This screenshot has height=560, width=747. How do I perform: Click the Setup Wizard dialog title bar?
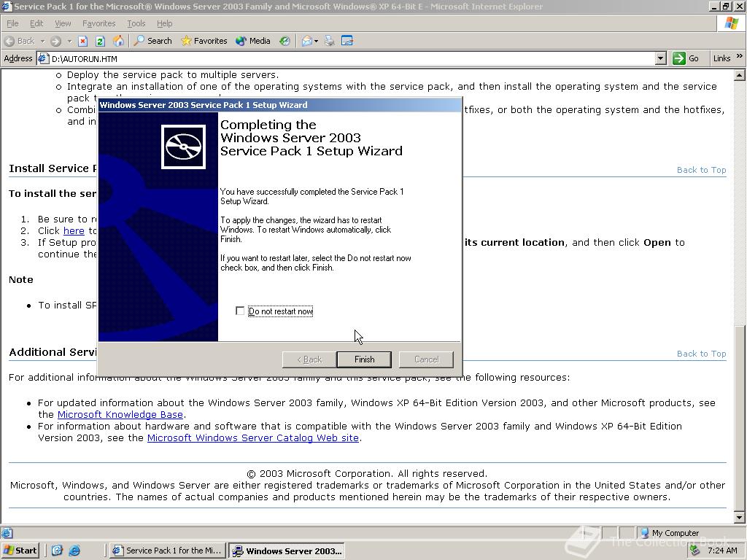tap(279, 105)
